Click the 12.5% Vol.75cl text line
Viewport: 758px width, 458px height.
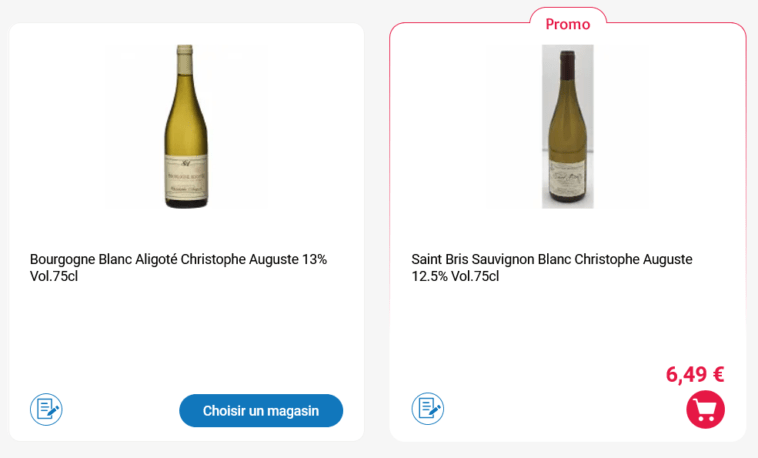pyautogui.click(x=455, y=276)
